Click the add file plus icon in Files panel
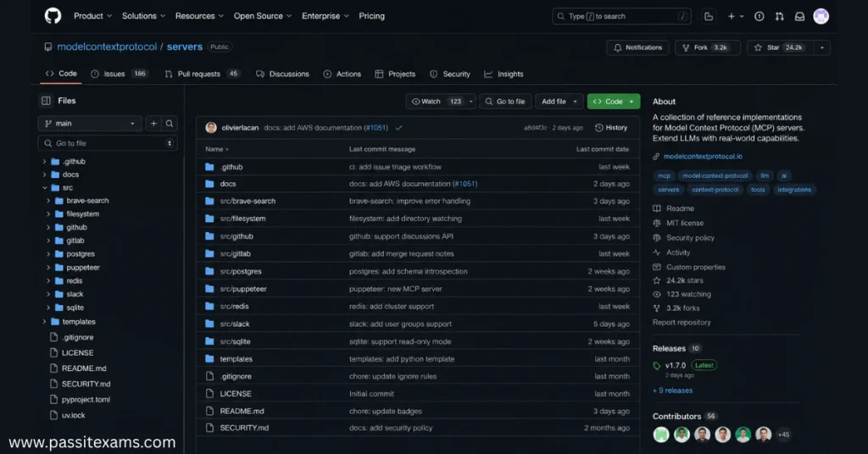 154,124
